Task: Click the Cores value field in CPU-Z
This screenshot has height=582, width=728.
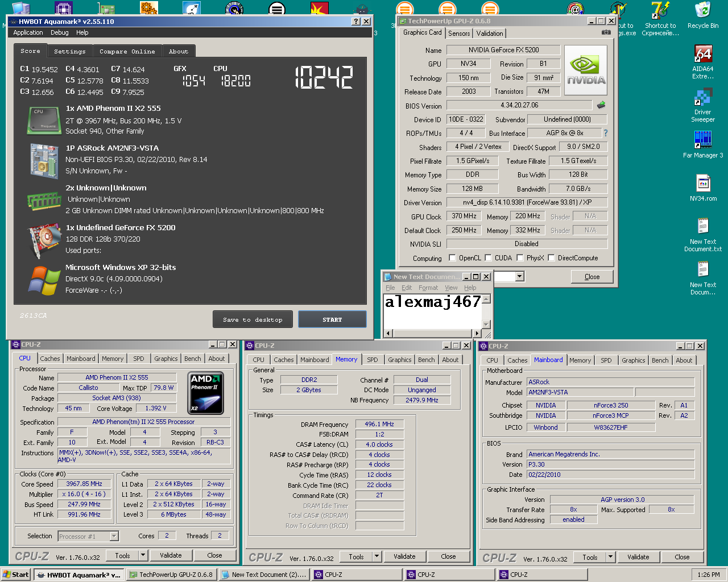Action: 167,535
